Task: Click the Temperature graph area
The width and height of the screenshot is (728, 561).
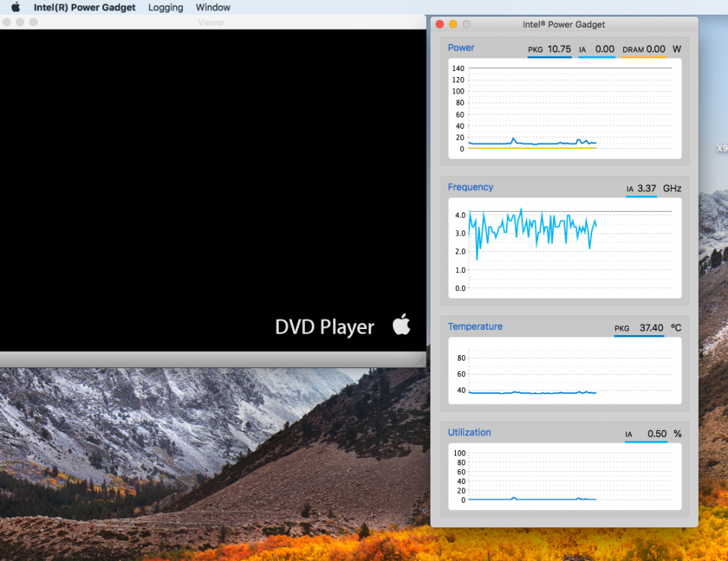Action: point(564,370)
